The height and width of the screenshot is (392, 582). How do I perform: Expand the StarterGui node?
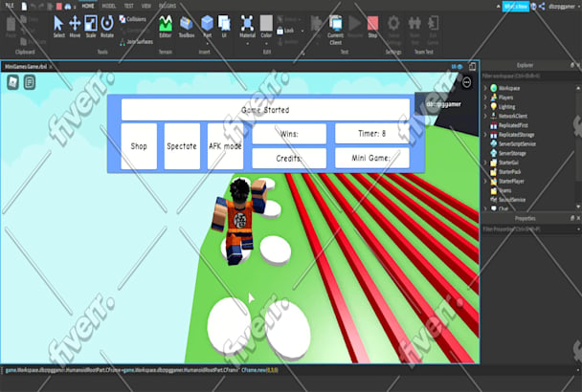(485, 163)
